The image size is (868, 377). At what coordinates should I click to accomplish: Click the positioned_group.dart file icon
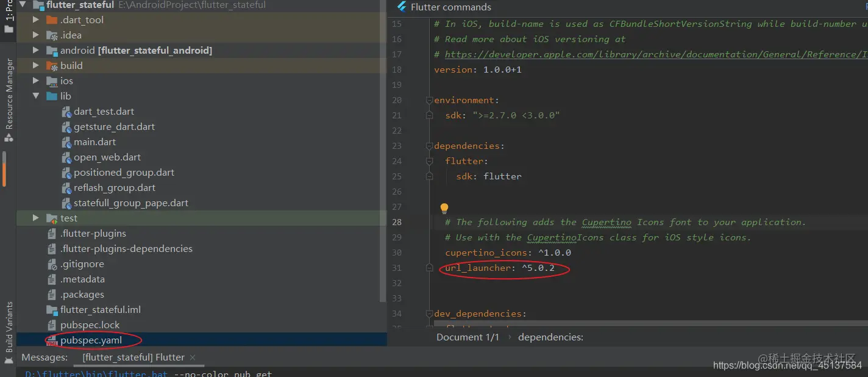pyautogui.click(x=67, y=173)
